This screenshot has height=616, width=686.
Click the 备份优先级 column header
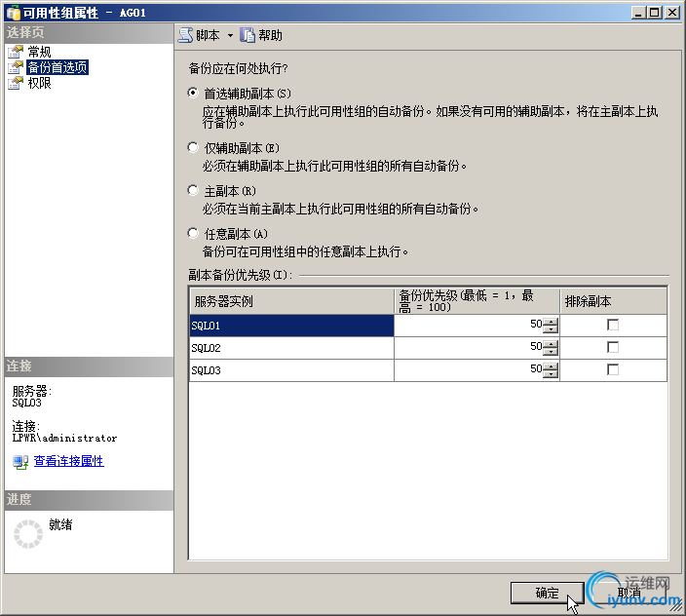click(476, 301)
